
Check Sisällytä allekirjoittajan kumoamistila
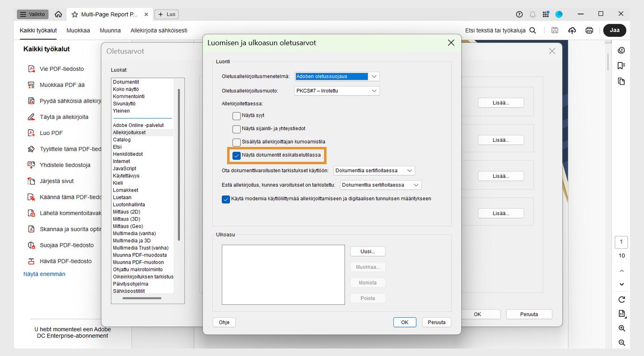click(x=237, y=142)
